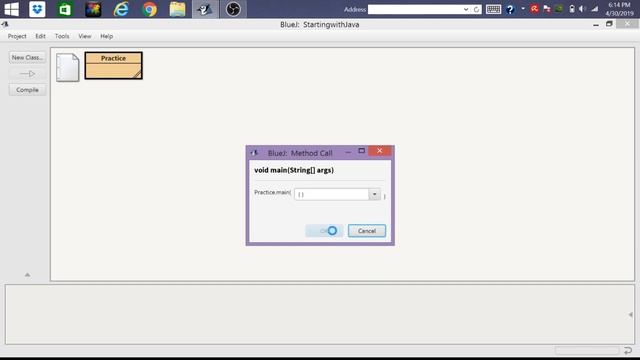Image resolution: width=640 pixels, height=360 pixels.
Task: Click the Cancel button in Method Call
Action: [x=367, y=231]
